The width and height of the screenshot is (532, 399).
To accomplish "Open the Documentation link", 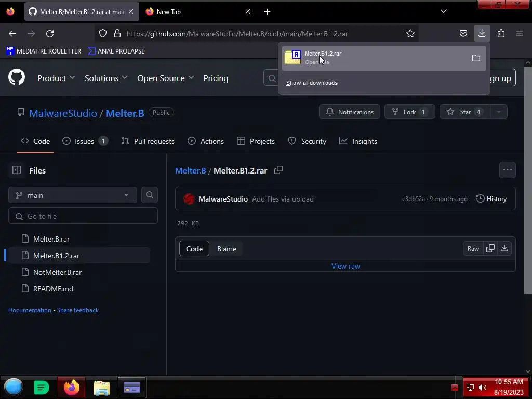I will click(30, 310).
